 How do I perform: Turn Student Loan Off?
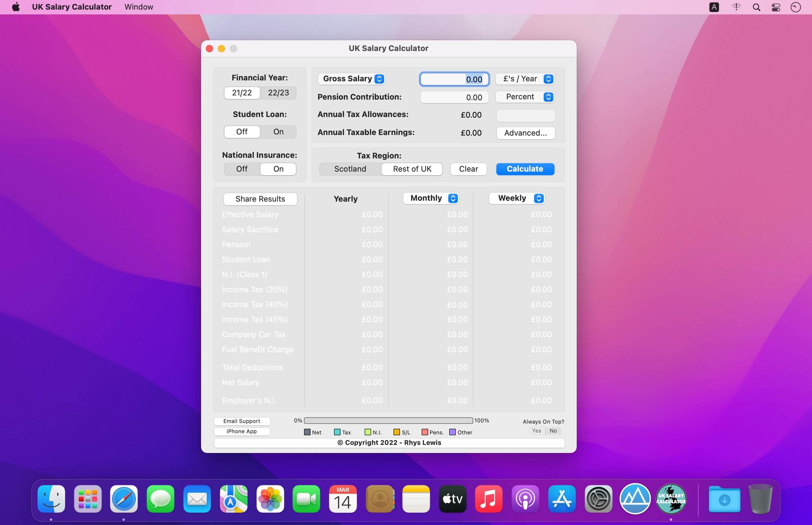pyautogui.click(x=242, y=132)
